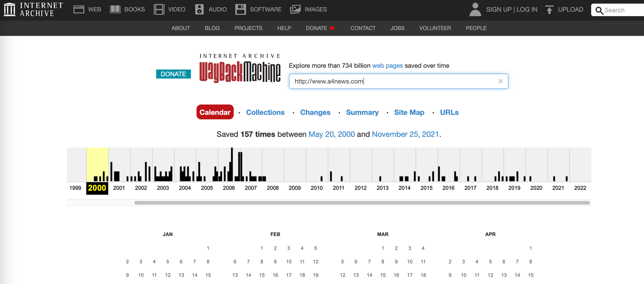644x284 pixels.
Task: Click day 19 in the FEB calendar
Action: (316, 275)
